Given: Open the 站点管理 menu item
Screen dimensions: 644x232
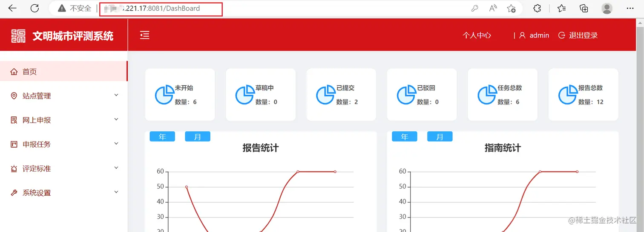Looking at the screenshot, I should pyautogui.click(x=63, y=96).
